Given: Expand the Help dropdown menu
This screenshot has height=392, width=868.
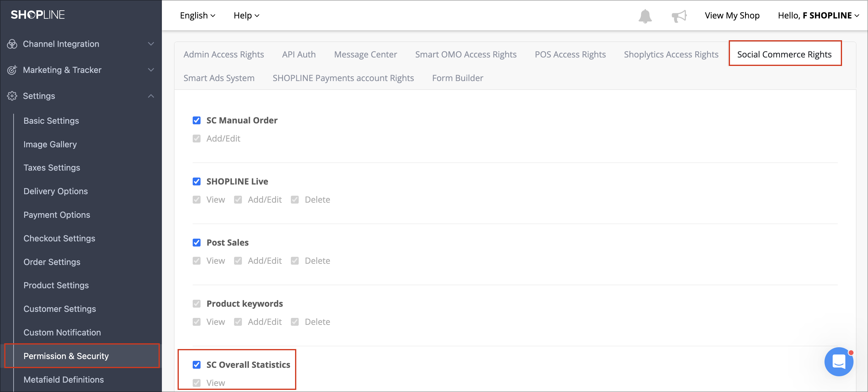Looking at the screenshot, I should [x=246, y=15].
